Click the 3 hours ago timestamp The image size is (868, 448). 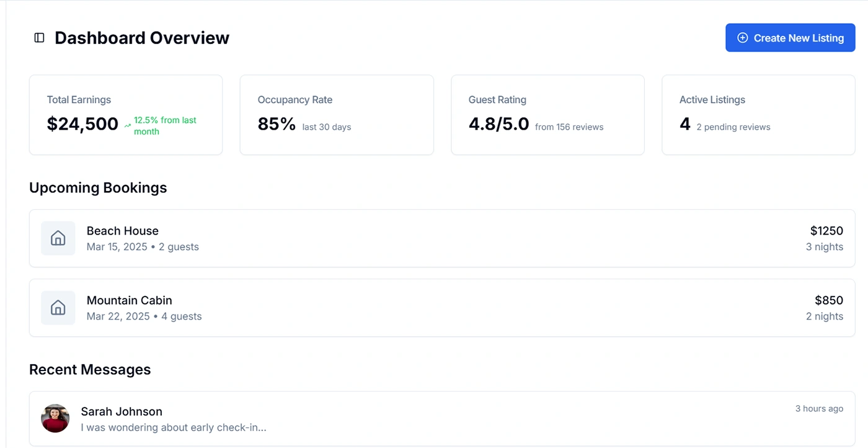(819, 408)
